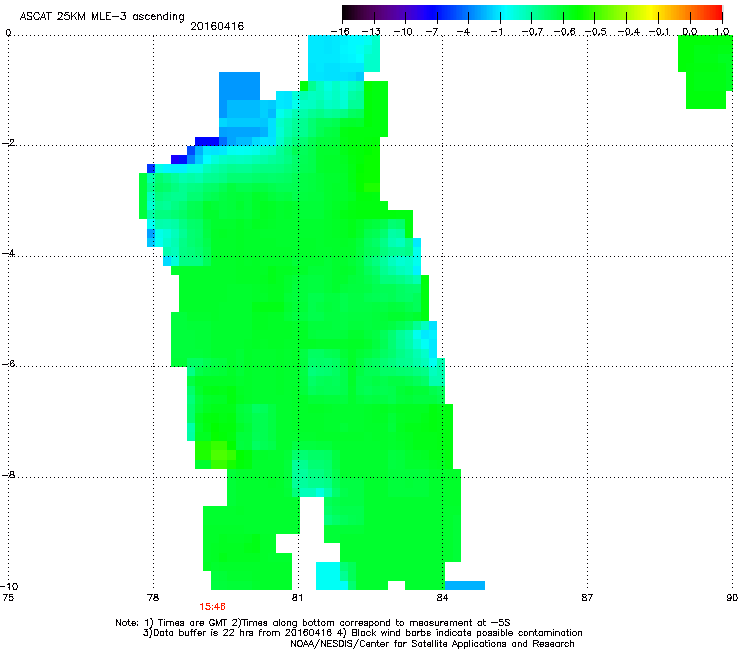Click the -16 label under the colorbar
This screenshot has width=740, height=650.
point(340,32)
